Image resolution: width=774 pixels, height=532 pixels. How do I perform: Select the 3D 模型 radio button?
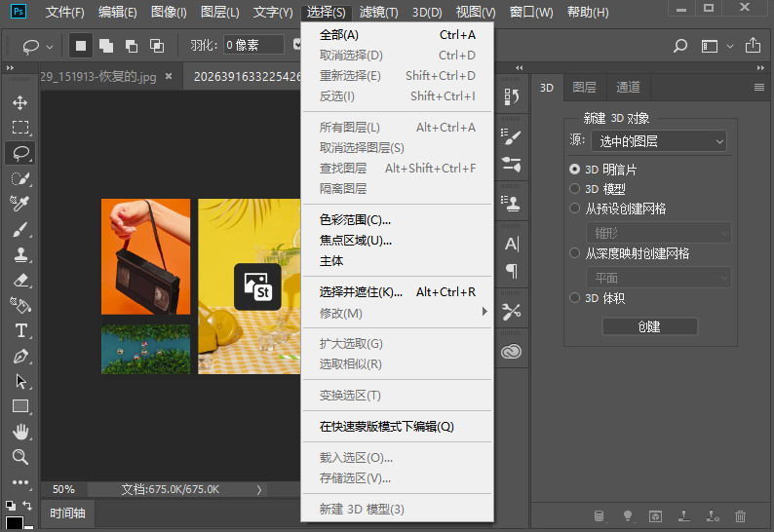pyautogui.click(x=574, y=188)
